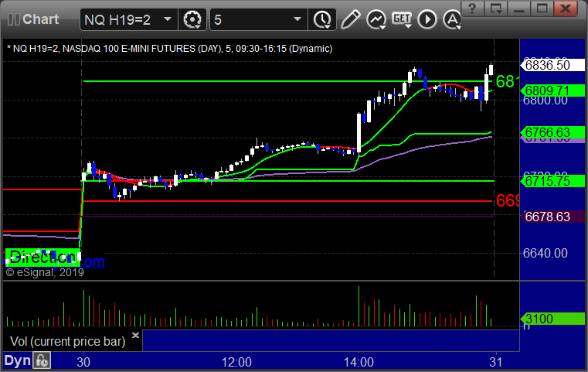The image size is (588, 372).
Task: Click the help question mark button
Action: tap(472, 9)
